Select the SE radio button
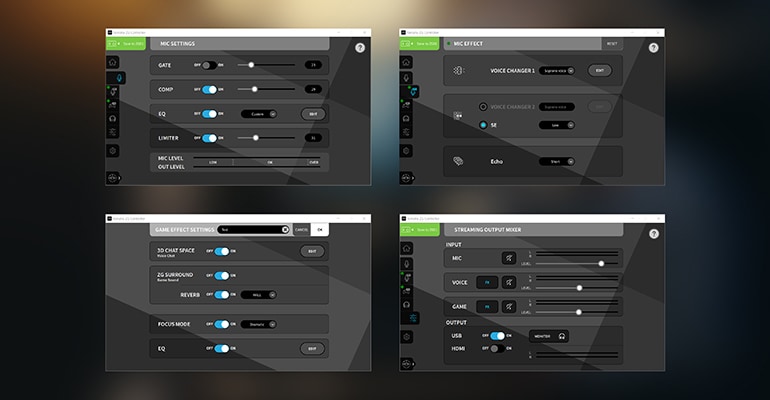The width and height of the screenshot is (770, 400). 483,125
